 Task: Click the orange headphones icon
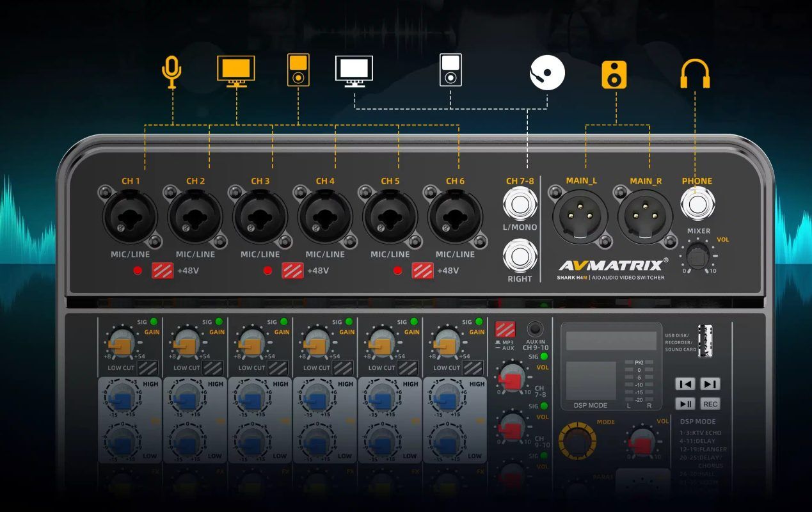pyautogui.click(x=695, y=74)
